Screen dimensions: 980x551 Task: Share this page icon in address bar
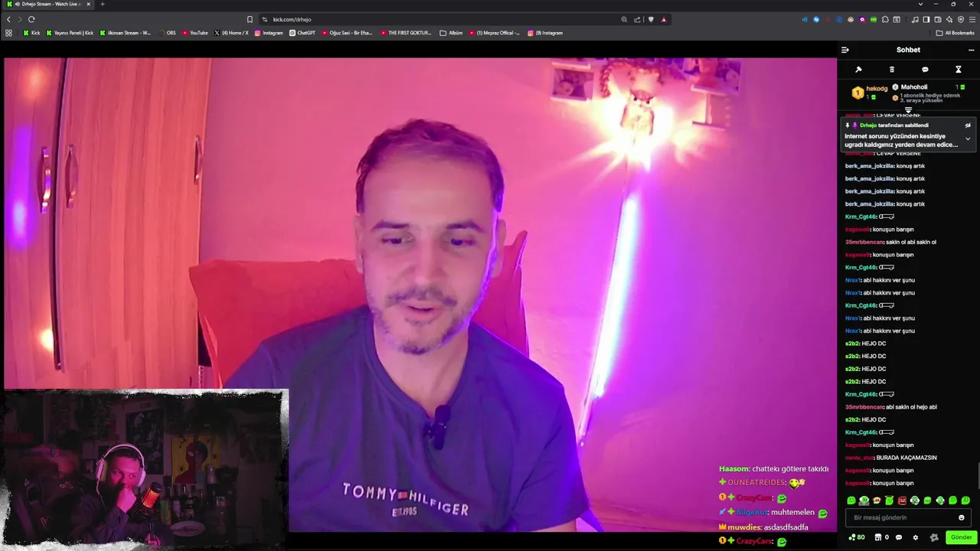[637, 19]
